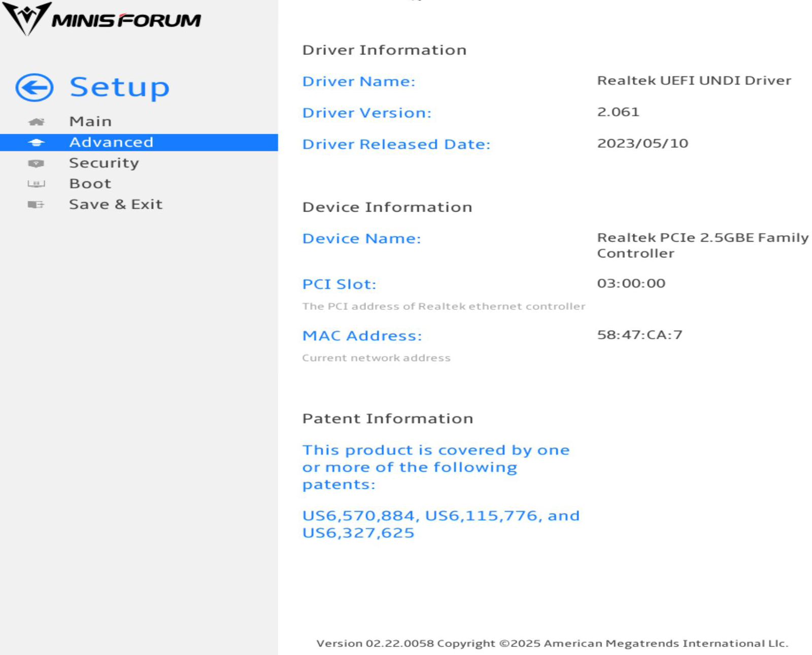Click 'This product is covered' patent notice

click(436, 468)
